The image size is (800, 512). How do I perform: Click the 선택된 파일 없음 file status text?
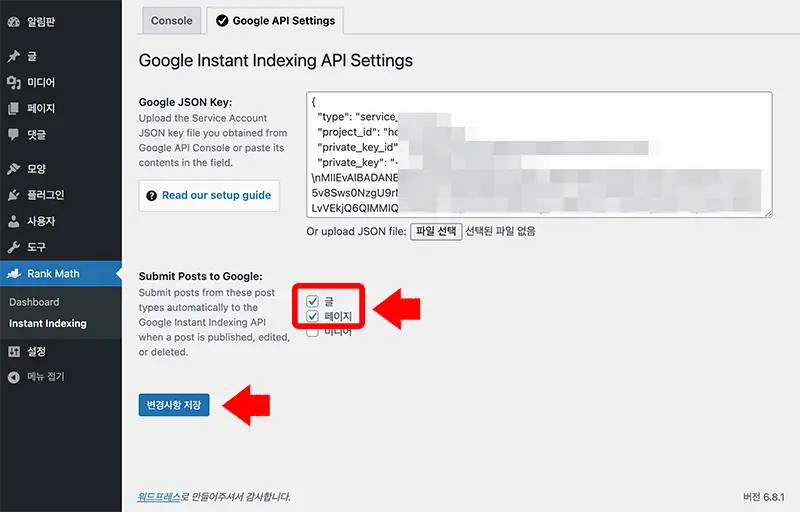tap(501, 232)
